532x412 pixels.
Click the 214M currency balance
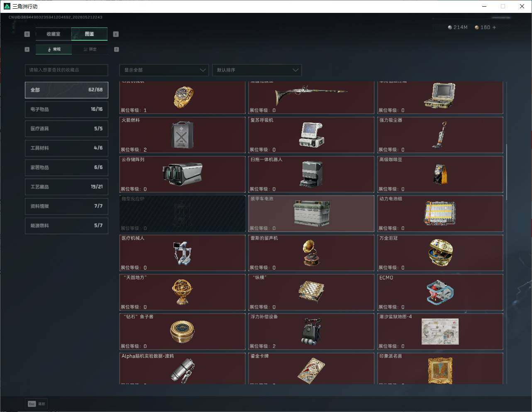click(x=458, y=27)
